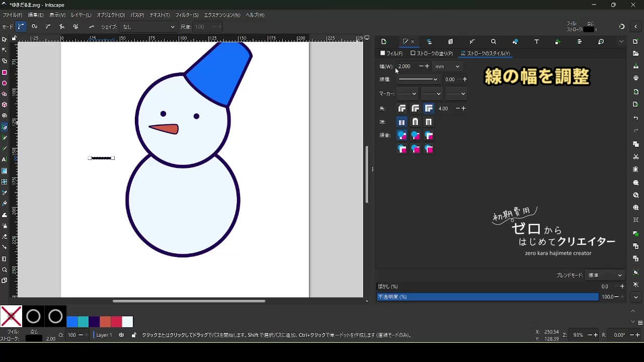Choose the Spiral tool
This screenshot has height=362, width=644.
[5, 116]
